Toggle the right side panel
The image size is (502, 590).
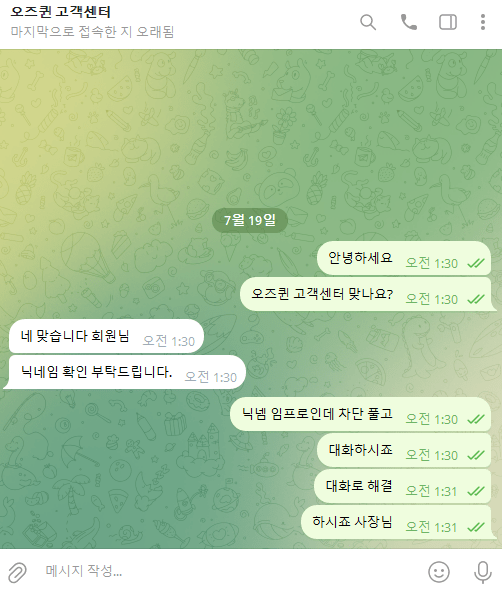[x=448, y=22]
